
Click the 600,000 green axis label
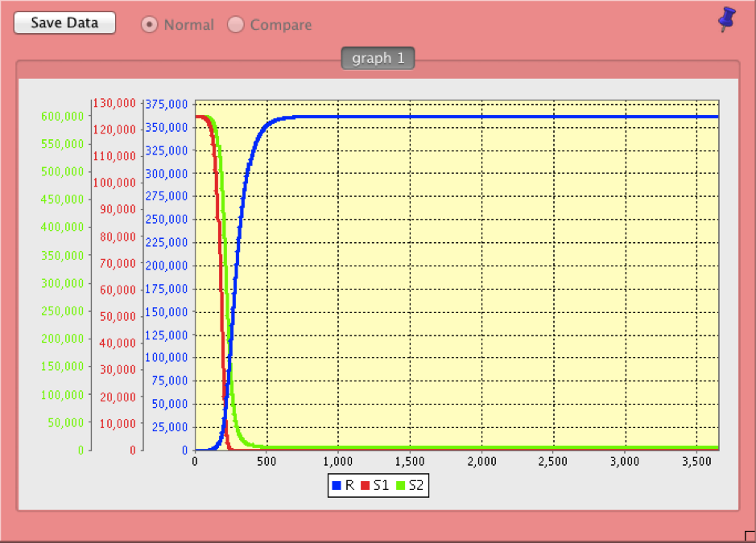[x=62, y=116]
